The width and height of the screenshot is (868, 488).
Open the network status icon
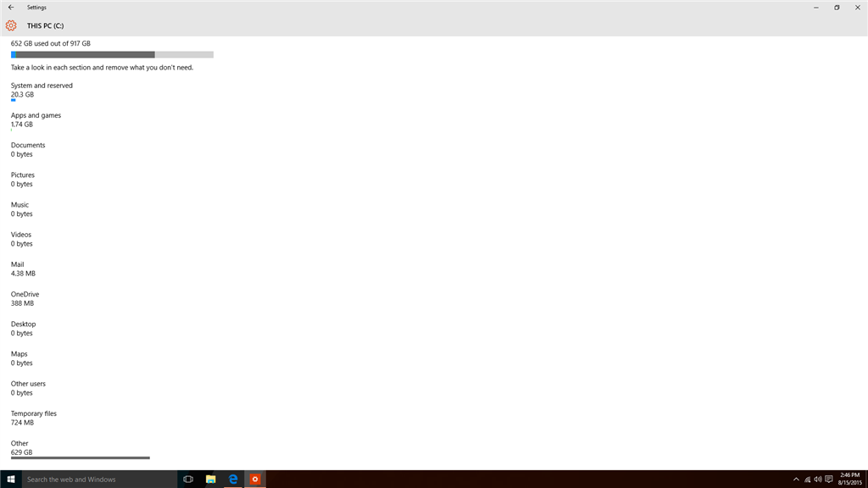pyautogui.click(x=807, y=480)
